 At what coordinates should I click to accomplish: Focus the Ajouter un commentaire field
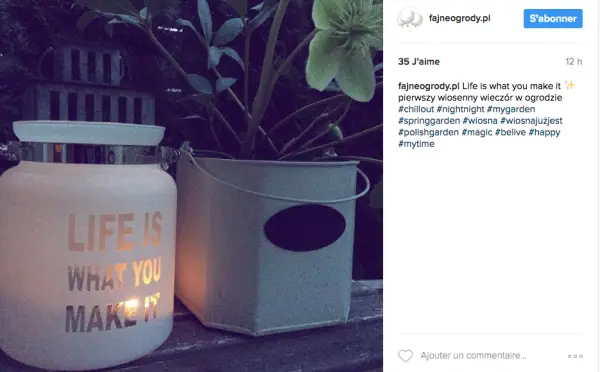(x=473, y=356)
